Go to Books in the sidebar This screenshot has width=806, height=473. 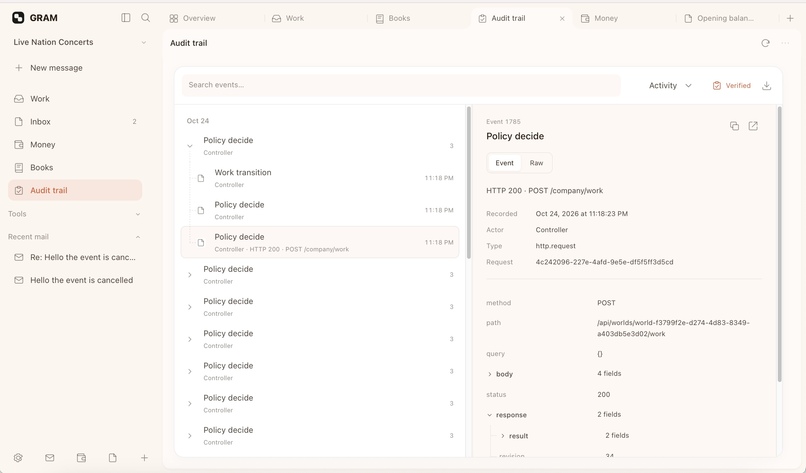(x=75, y=168)
